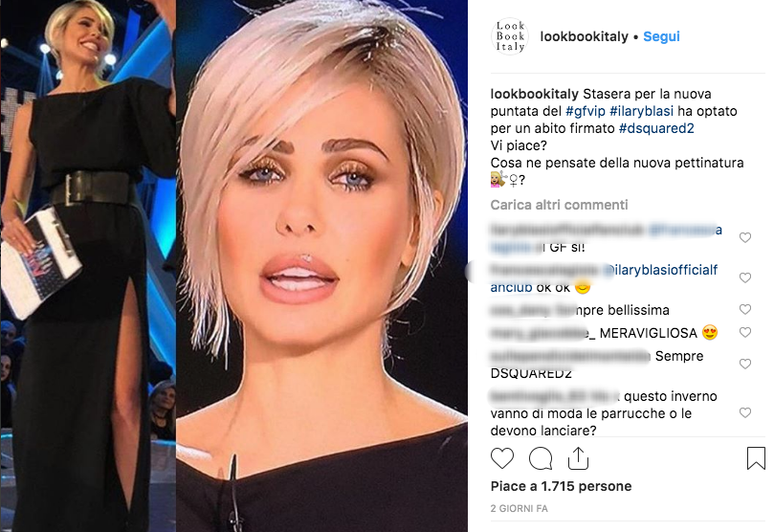Open the '2 GIORNI FA' timestamp
The height and width of the screenshot is (532, 774).
point(519,508)
